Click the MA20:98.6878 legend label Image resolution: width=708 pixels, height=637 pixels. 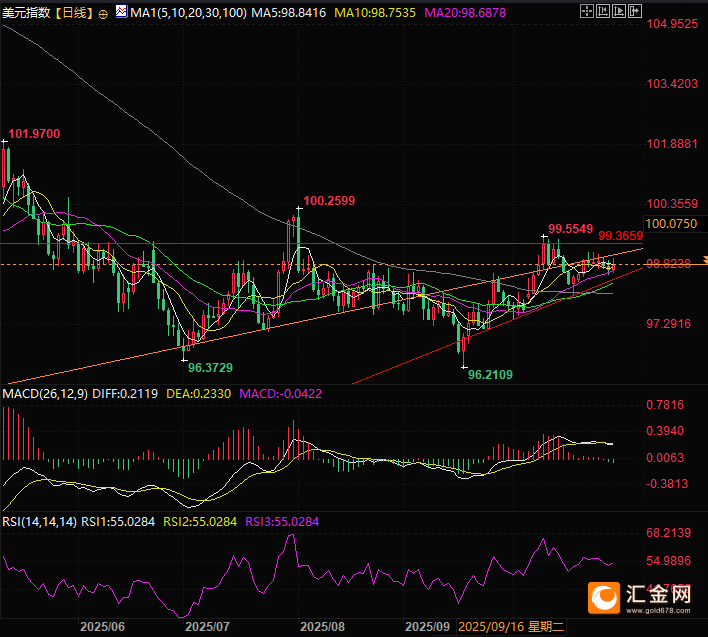[466, 13]
